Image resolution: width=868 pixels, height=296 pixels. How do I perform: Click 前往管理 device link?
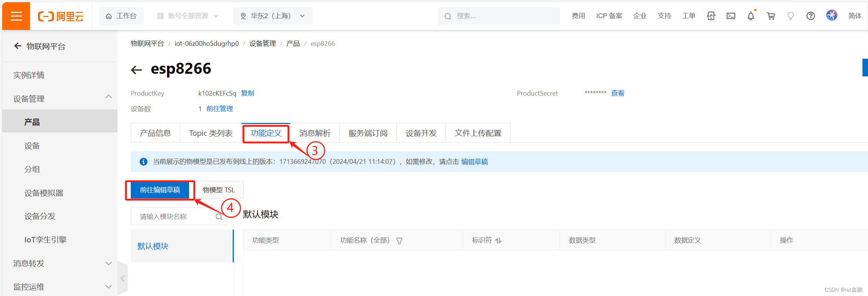[x=220, y=109]
